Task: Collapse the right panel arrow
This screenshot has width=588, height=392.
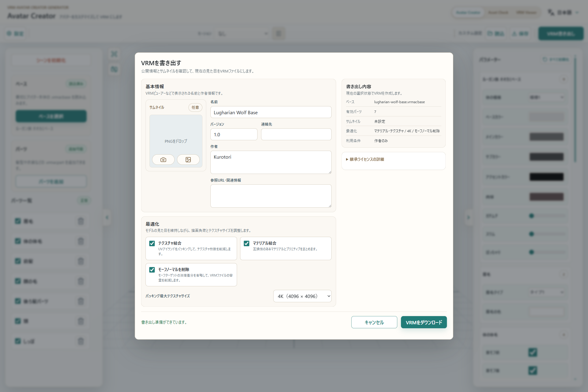Action: [x=468, y=217]
